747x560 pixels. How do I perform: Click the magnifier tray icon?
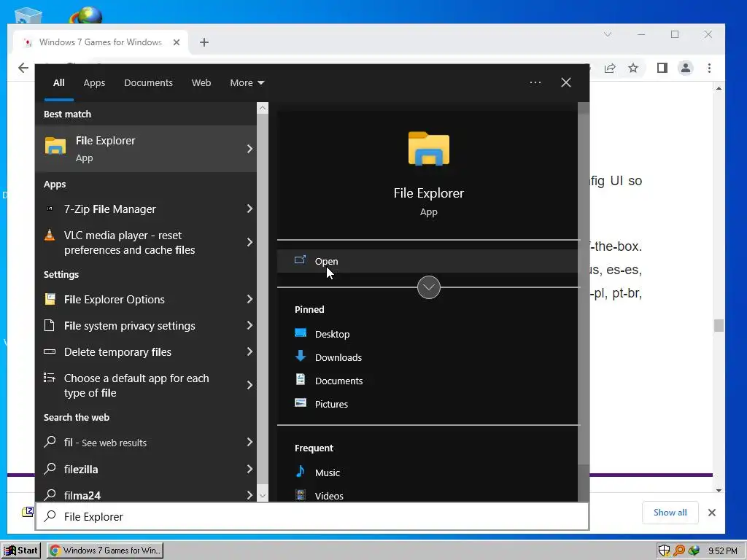point(679,551)
